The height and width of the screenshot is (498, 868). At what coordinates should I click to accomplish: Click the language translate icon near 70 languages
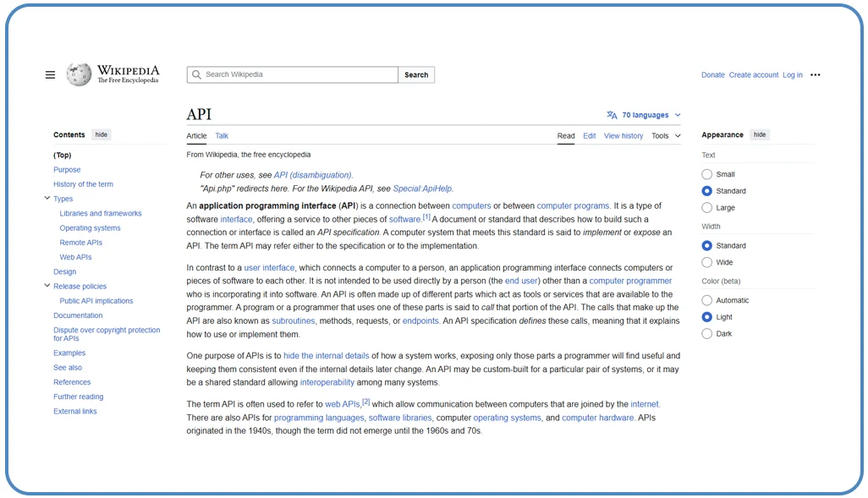(611, 114)
